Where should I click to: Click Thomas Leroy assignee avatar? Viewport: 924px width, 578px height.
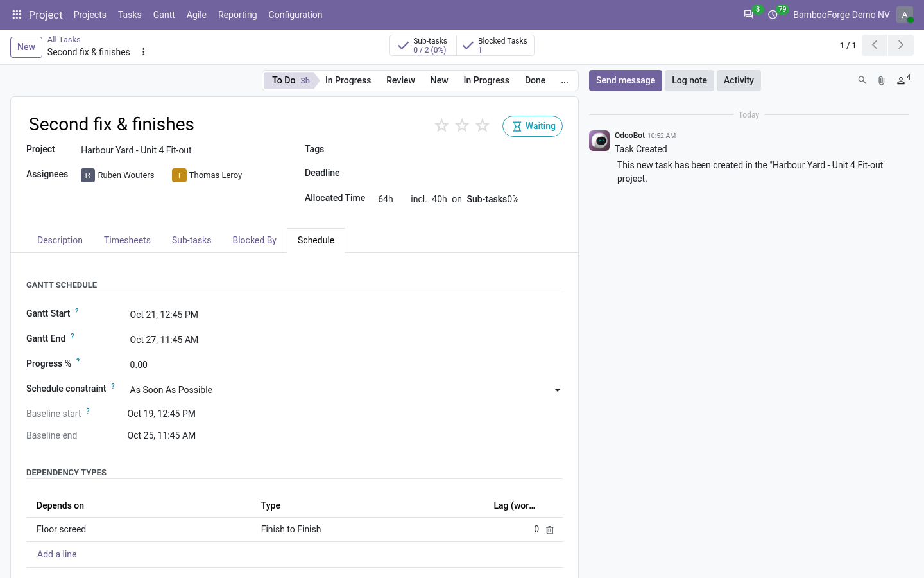tap(179, 175)
